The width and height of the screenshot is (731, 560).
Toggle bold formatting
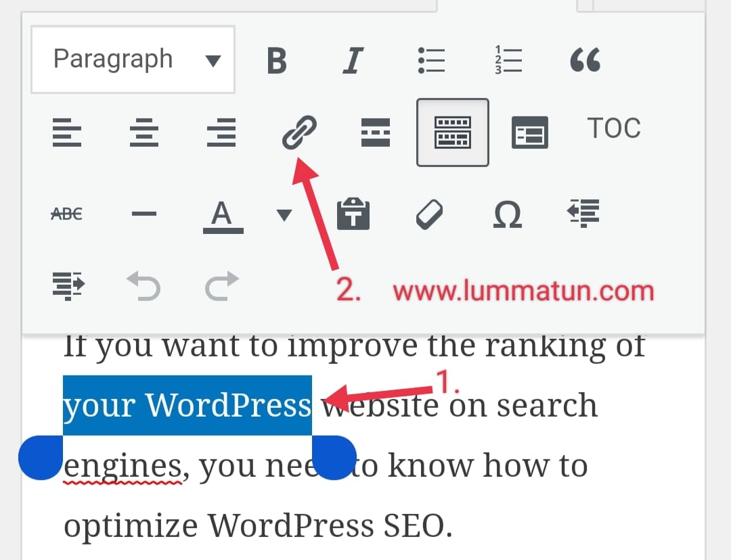(278, 60)
